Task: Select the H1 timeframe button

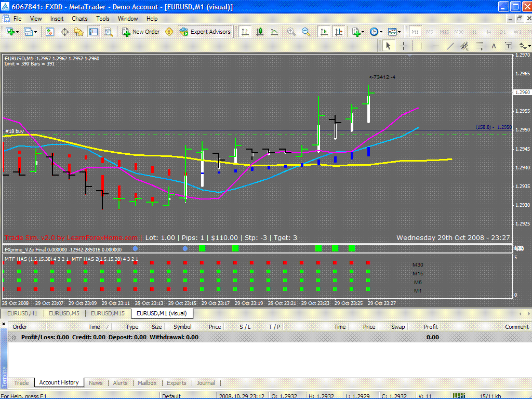Action: coord(473,32)
